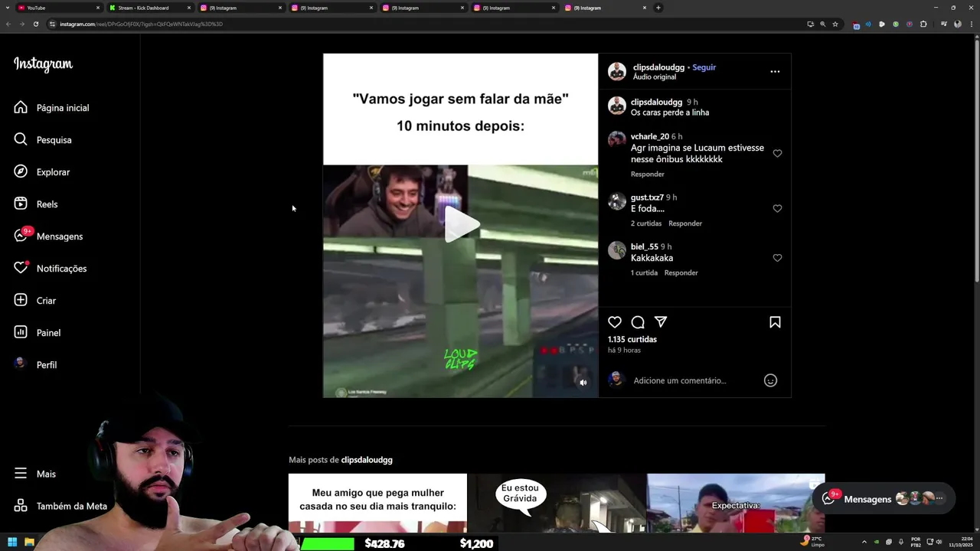The image size is (980, 551).
Task: Play the reel video
Action: 462,224
